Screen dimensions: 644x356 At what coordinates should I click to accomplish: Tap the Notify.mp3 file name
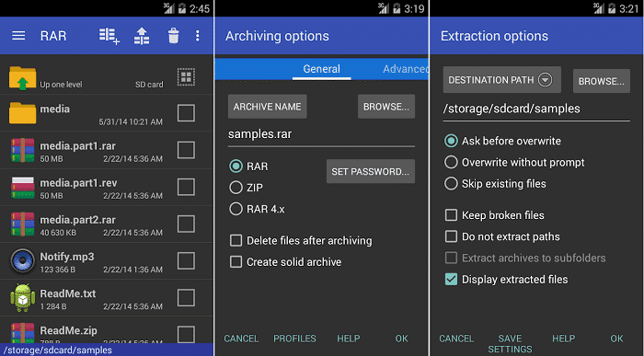tap(67, 257)
